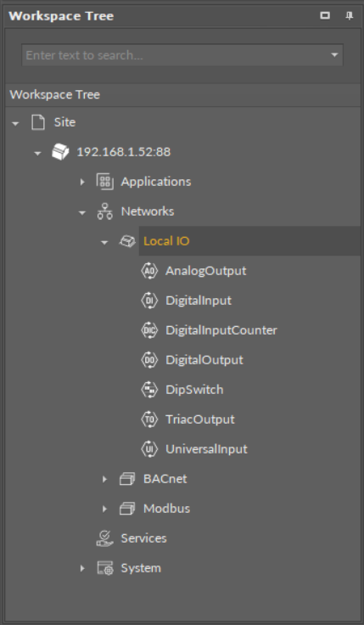Viewport: 364px width, 625px height.
Task: Click the AnalogOutput AO icon
Action: pos(149,271)
